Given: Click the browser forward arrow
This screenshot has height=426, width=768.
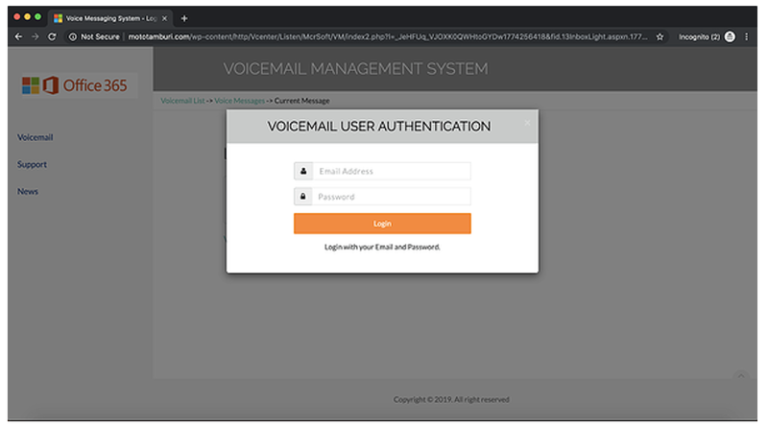Looking at the screenshot, I should coord(35,37).
